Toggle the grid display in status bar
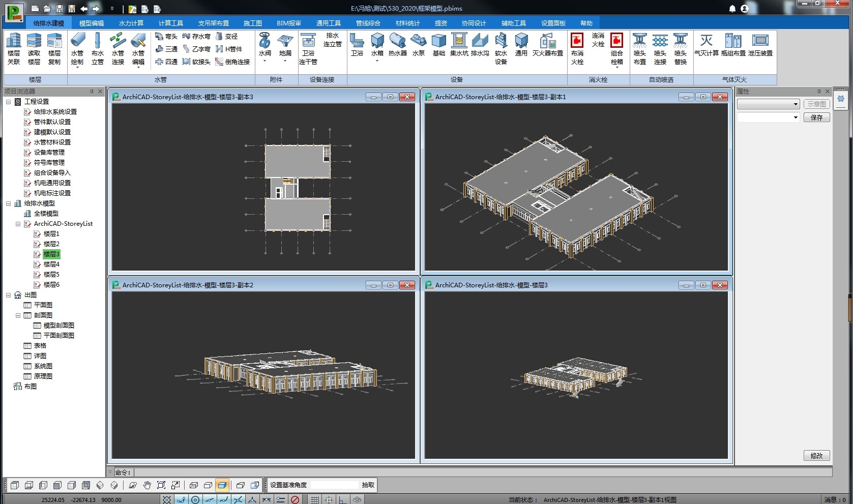Image resolution: width=853 pixels, height=504 pixels. (315, 500)
